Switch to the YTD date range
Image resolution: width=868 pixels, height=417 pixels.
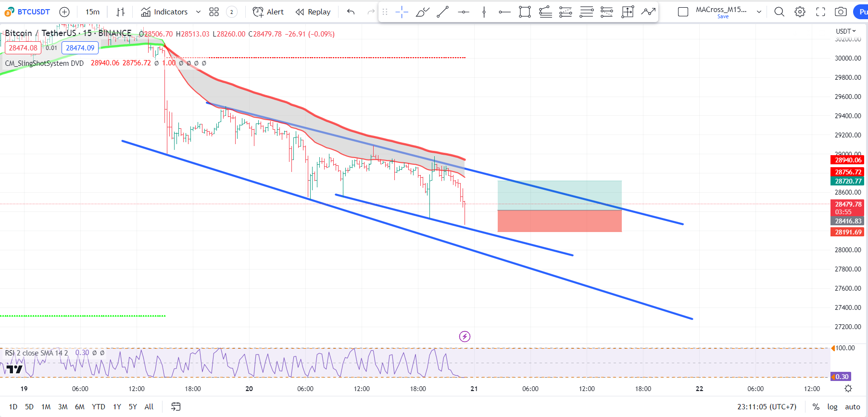coord(99,407)
